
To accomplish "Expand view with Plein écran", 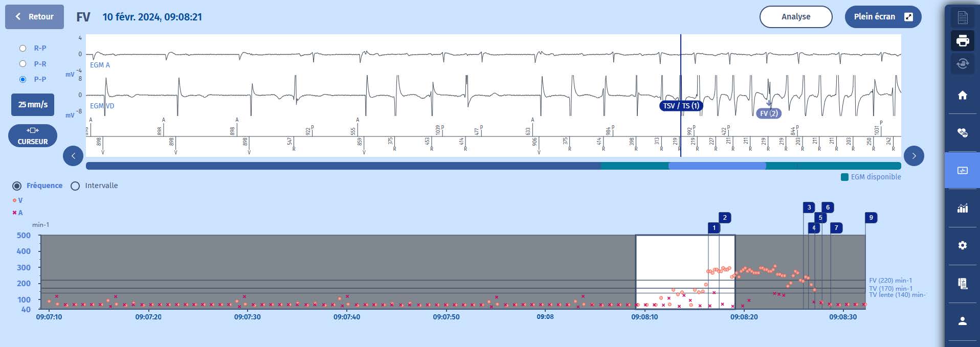I will (882, 16).
